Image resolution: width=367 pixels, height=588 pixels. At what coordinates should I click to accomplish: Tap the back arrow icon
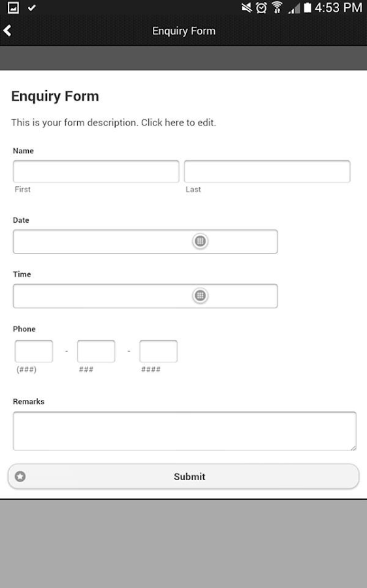point(7,30)
